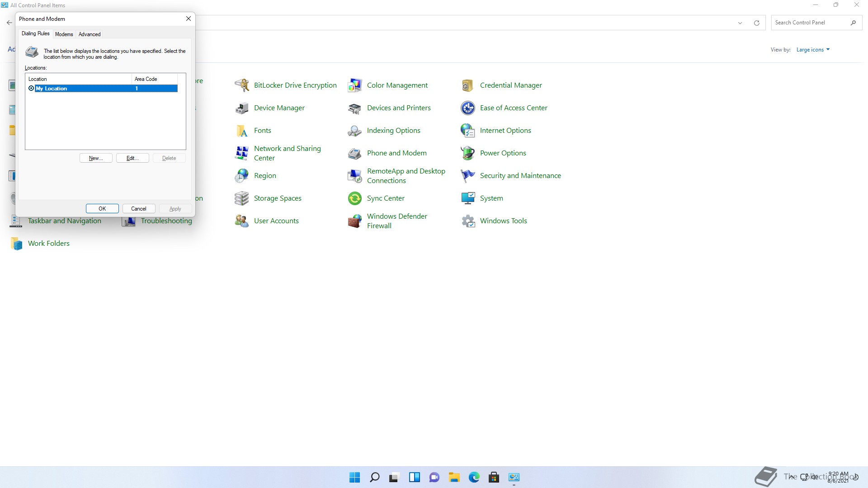The image size is (868, 488).
Task: Open File Explorer from taskbar
Action: pyautogui.click(x=454, y=477)
